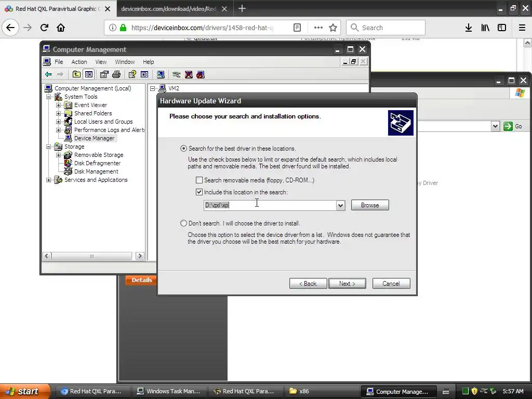Click Back button in wizard
The width and height of the screenshot is (532, 399).
point(308,283)
